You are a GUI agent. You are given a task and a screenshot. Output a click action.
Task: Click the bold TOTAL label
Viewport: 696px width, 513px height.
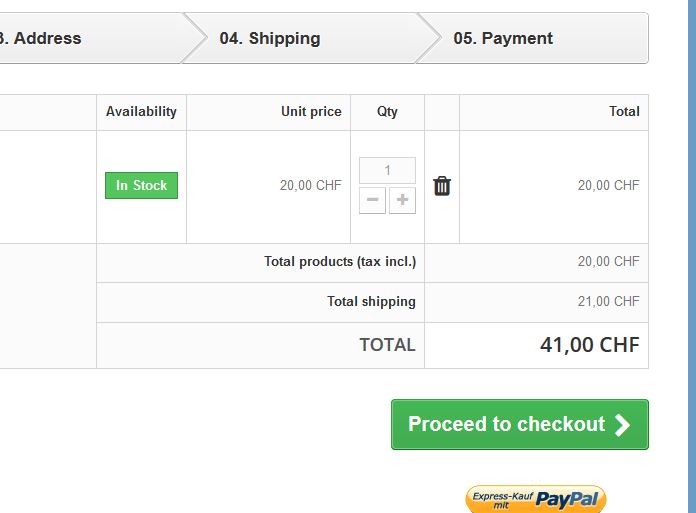pos(387,345)
